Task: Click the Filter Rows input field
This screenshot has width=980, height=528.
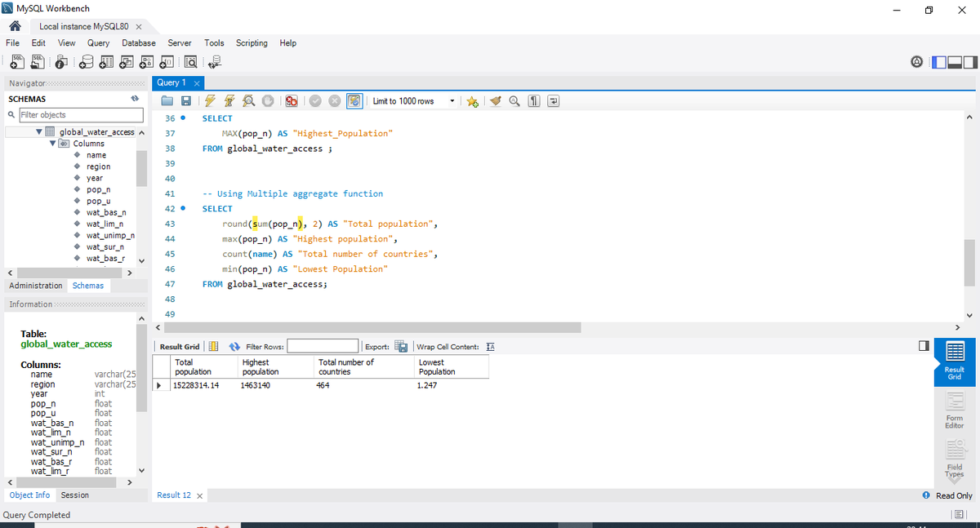Action: [x=323, y=347]
